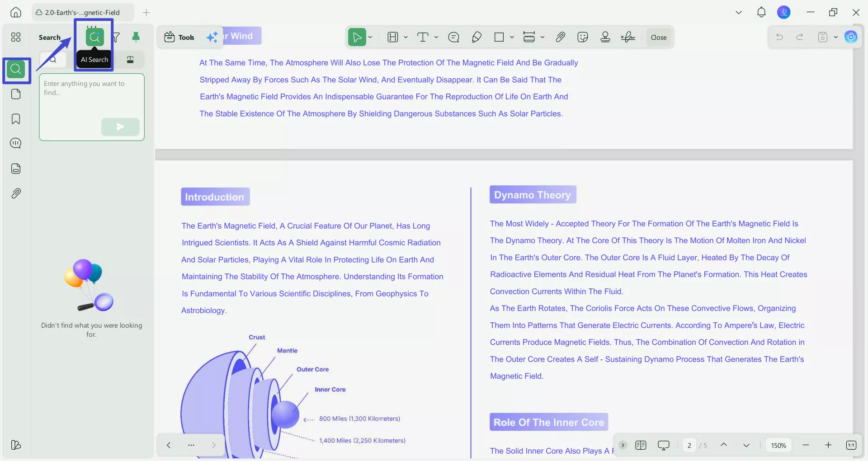Go to next page with down chevron

click(x=746, y=445)
